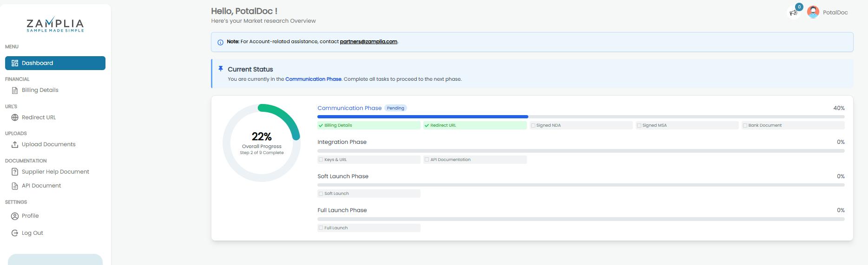Click the Redirect URL globe icon
The image size is (868, 265).
pos(15,118)
